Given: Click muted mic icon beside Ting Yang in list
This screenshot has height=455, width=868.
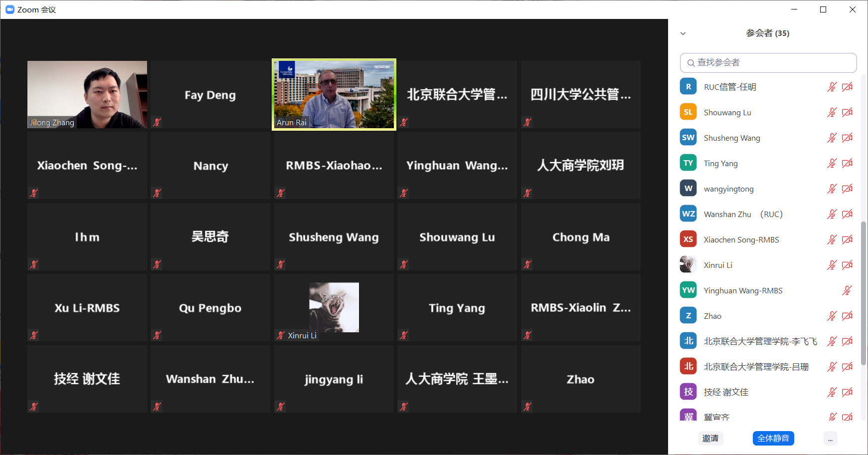Looking at the screenshot, I should [832, 164].
